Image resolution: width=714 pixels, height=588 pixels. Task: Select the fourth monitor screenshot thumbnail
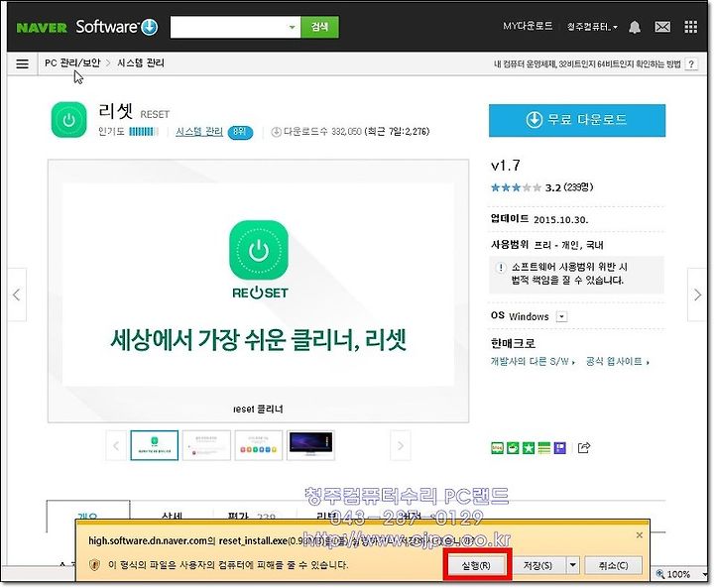pos(311,445)
